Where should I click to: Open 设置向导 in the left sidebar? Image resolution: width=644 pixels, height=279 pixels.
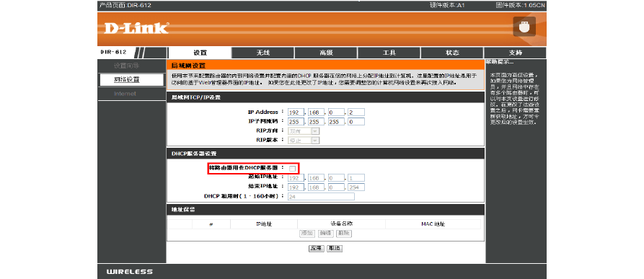(126, 66)
